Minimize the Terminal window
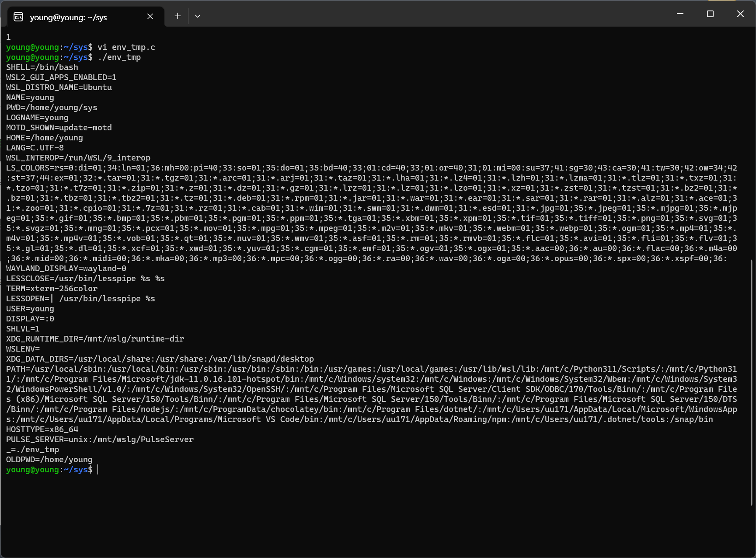Image resolution: width=756 pixels, height=558 pixels. [x=679, y=14]
